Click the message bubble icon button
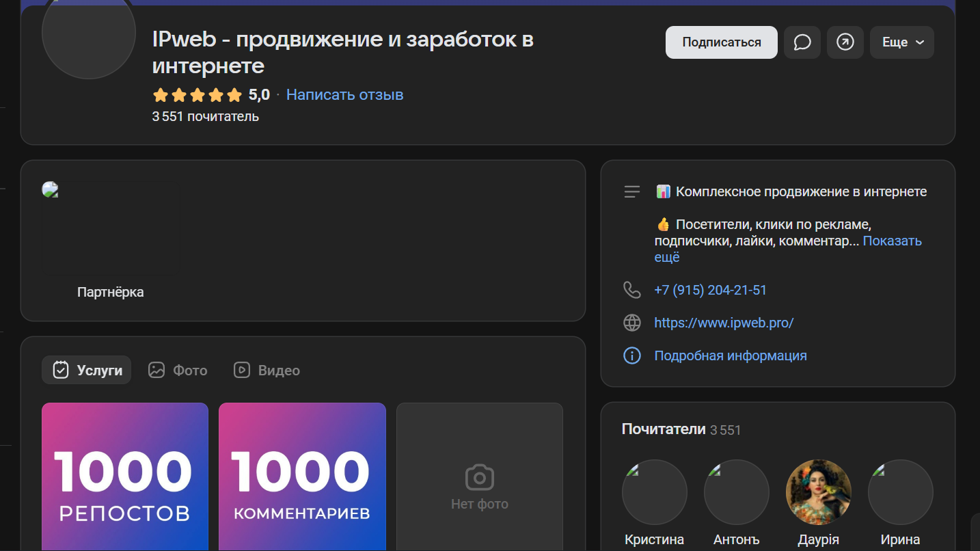This screenshot has width=980, height=551. pos(802,42)
